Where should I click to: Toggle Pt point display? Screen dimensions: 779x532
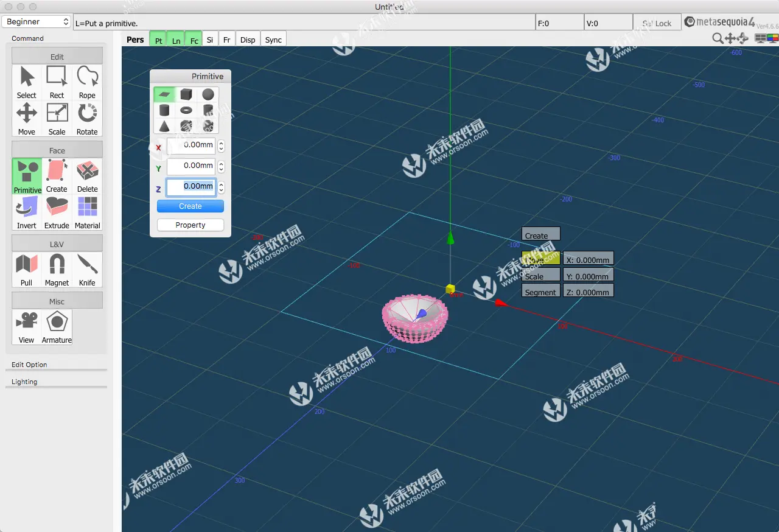click(x=158, y=40)
